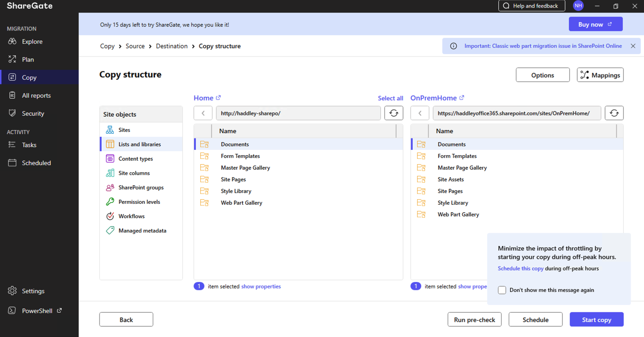Viewport: 644px width, 337px height.
Task: Dismiss the classic web part notice
Action: click(633, 46)
